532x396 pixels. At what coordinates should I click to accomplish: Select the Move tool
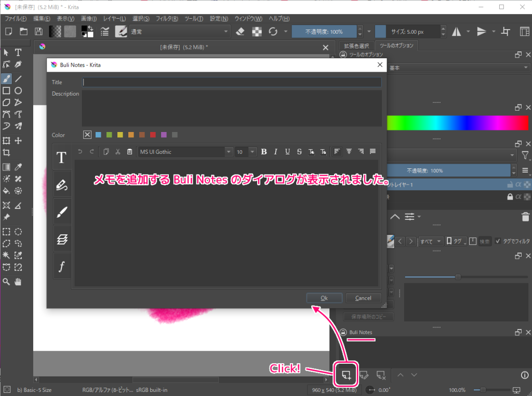pyautogui.click(x=18, y=140)
